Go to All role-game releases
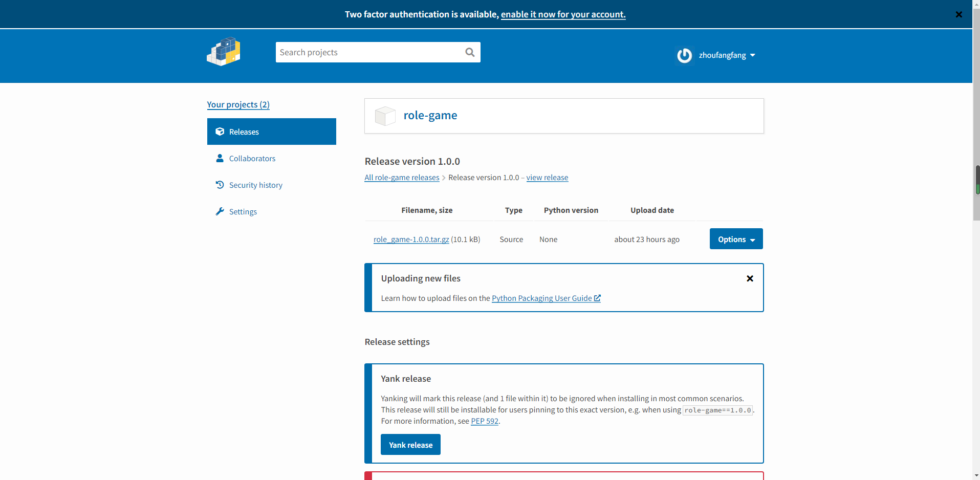This screenshot has width=980, height=480. (x=402, y=178)
